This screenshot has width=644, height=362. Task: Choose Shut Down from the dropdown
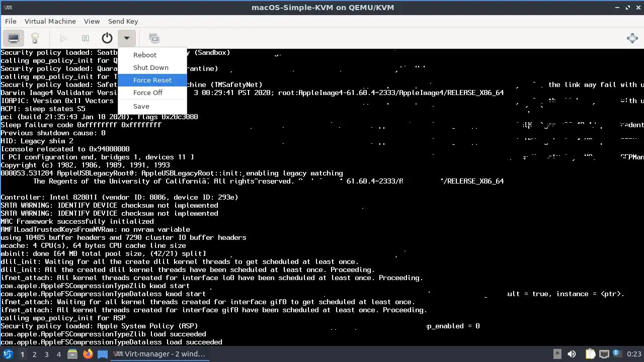point(152,67)
